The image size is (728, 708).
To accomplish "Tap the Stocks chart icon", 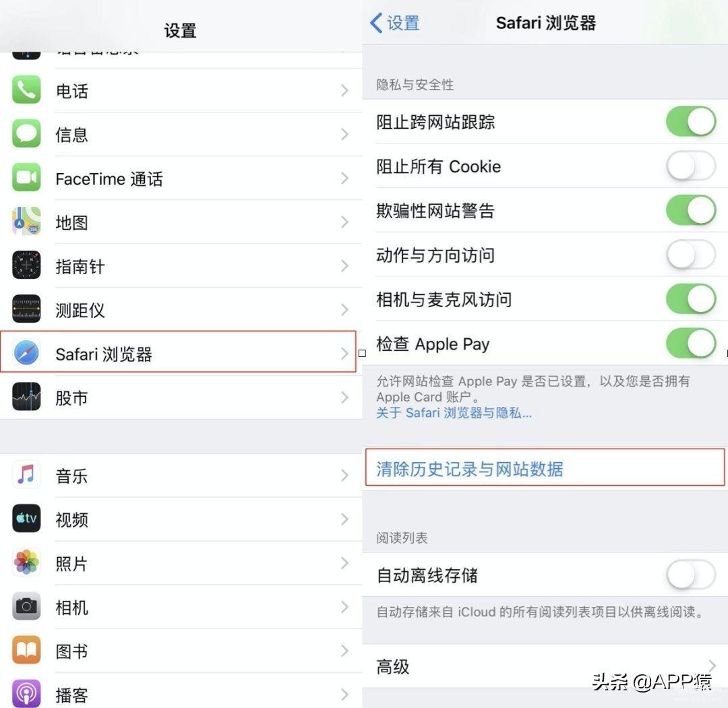I will [26, 397].
